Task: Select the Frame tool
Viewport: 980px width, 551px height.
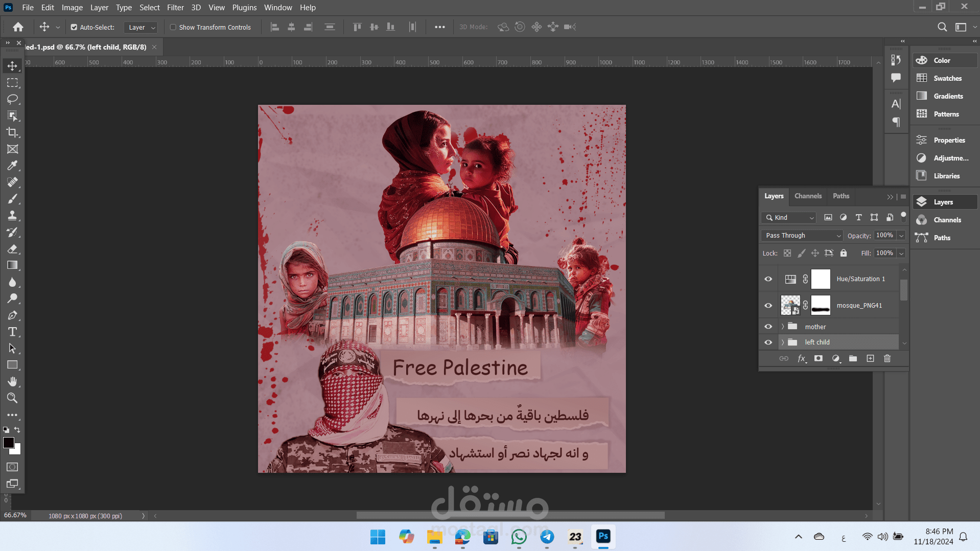Action: point(12,149)
